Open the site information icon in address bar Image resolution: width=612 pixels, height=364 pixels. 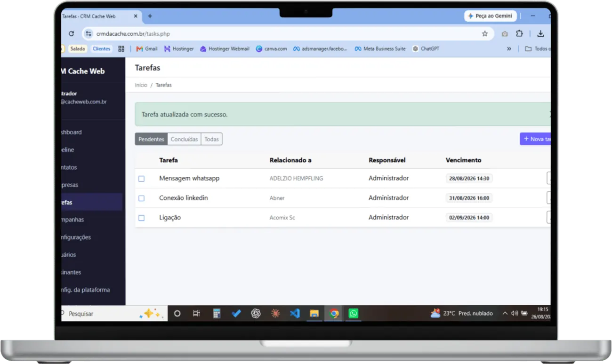point(88,34)
